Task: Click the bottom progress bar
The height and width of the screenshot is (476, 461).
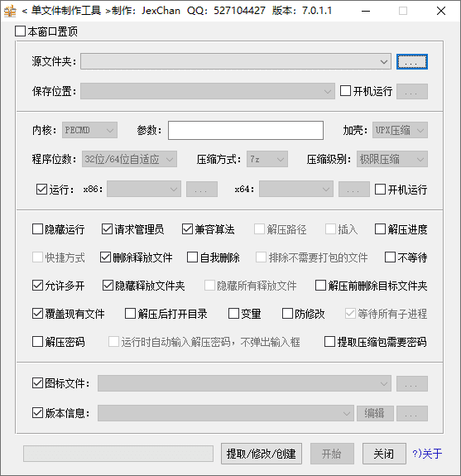Action: click(x=118, y=454)
